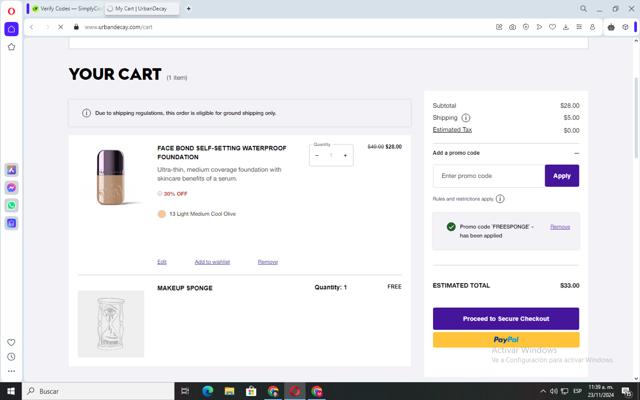The height and width of the screenshot is (400, 640).
Task: Open sidebar heart favorites icon
Action: (11, 342)
